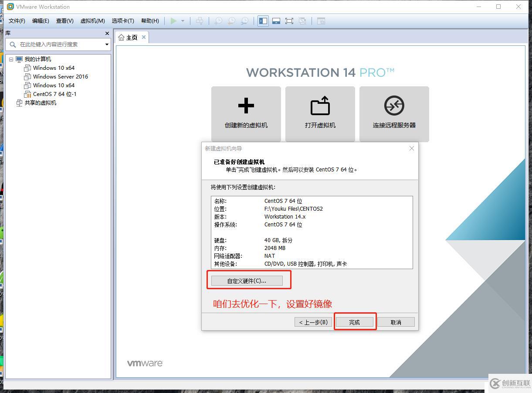Toggle the library sidebar view icon

(263, 21)
